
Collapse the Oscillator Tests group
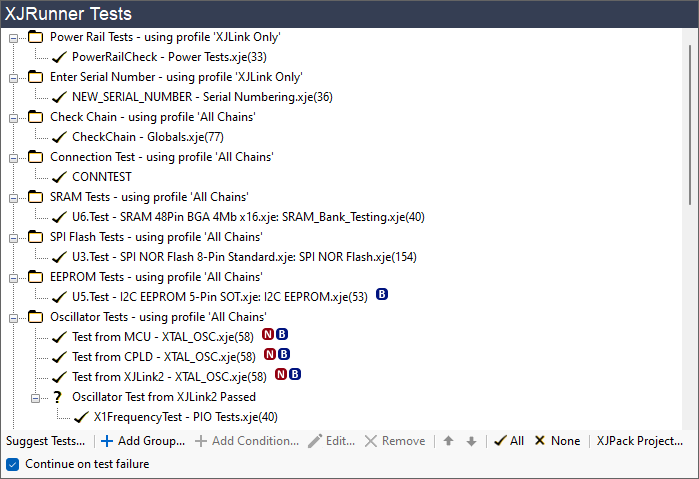click(13, 317)
